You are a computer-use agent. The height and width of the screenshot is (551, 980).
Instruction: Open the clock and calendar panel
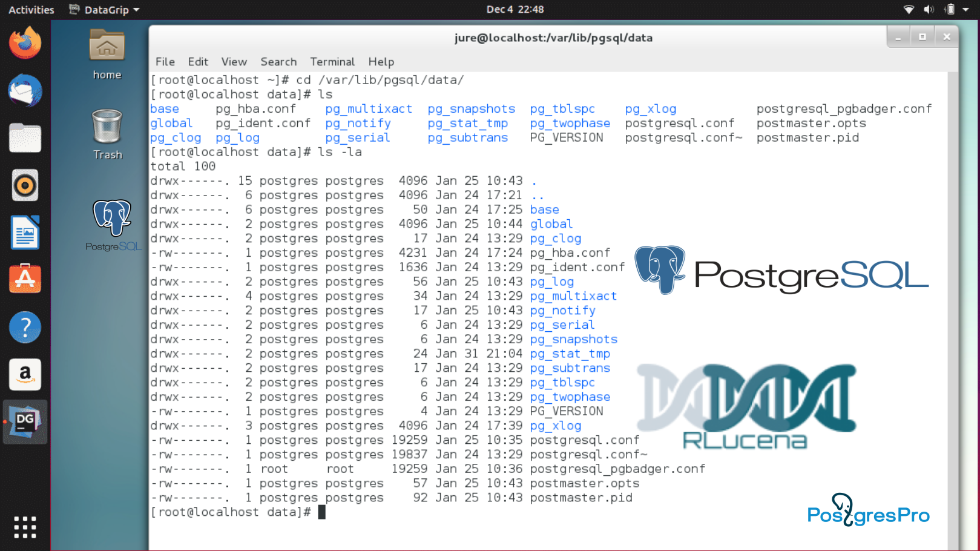(x=515, y=10)
